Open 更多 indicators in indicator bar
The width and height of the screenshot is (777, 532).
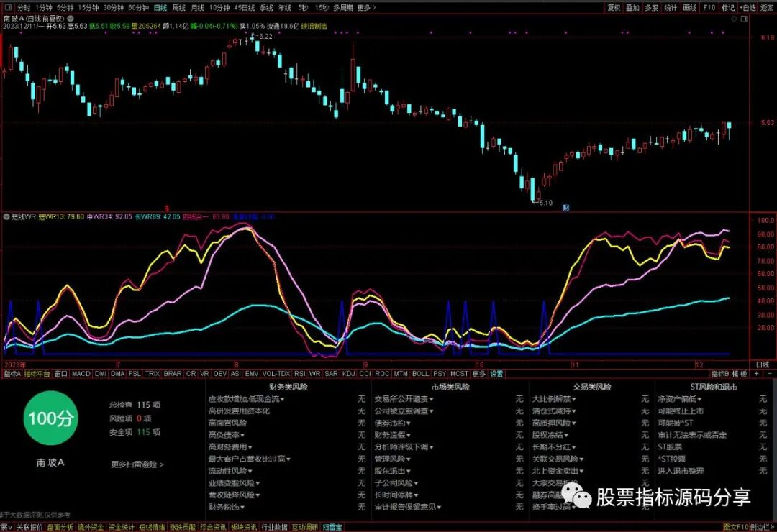coord(478,374)
